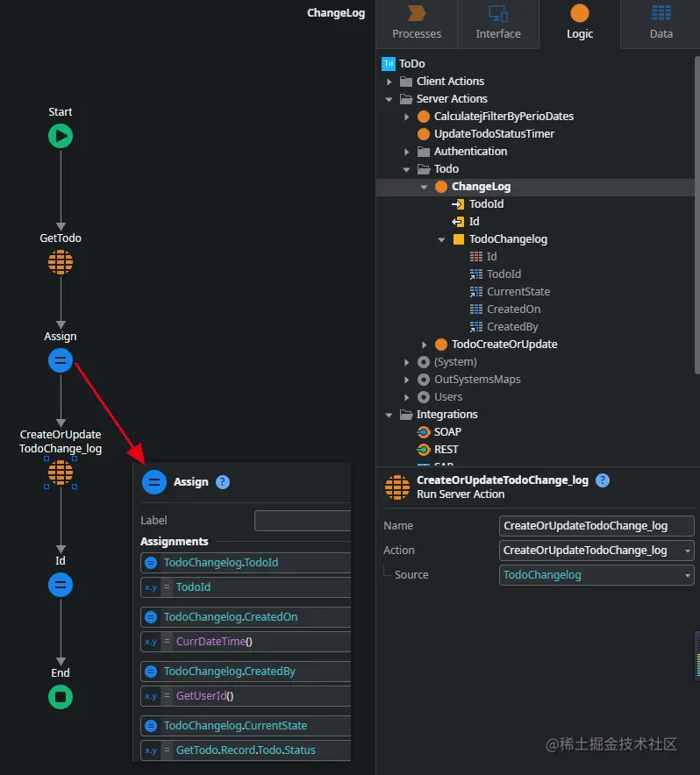Select the CreatedBy attribute in tree
The image size is (700, 775).
click(x=512, y=327)
